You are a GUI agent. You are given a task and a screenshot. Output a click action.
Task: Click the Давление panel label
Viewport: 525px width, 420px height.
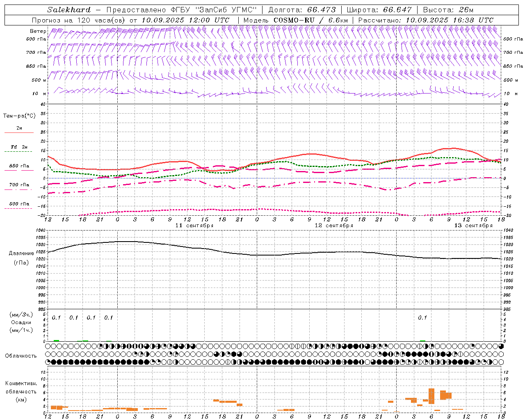point(21,253)
